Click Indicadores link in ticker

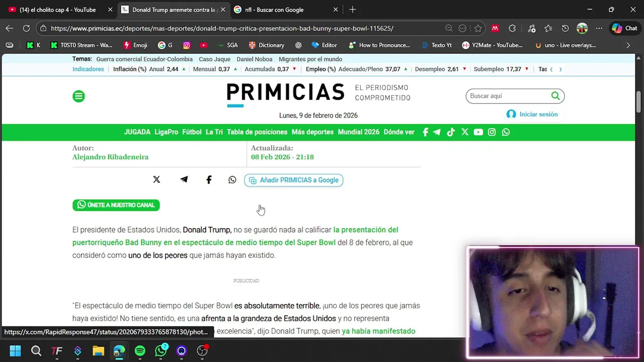tap(88, 69)
